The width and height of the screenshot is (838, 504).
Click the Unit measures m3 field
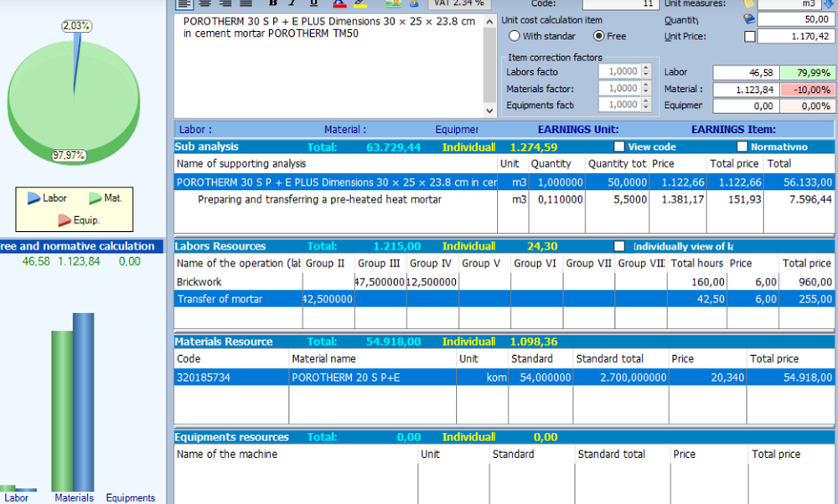[x=788, y=3]
